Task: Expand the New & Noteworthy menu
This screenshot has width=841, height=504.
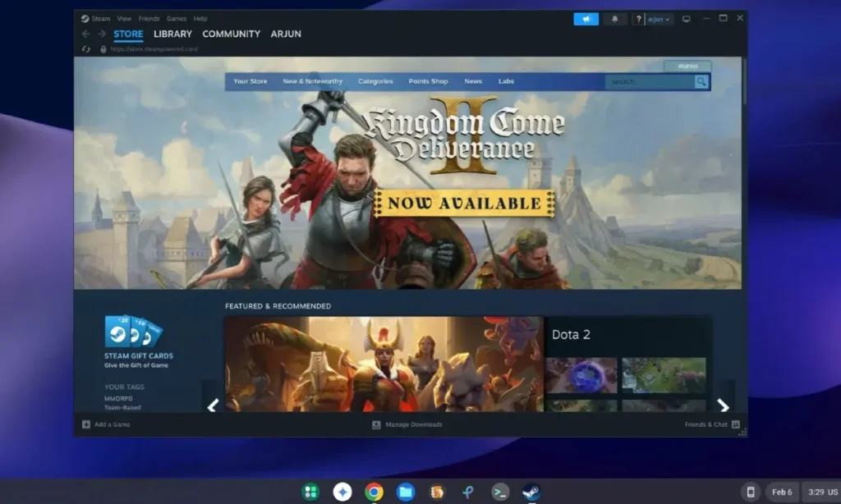Action: pyautogui.click(x=313, y=81)
